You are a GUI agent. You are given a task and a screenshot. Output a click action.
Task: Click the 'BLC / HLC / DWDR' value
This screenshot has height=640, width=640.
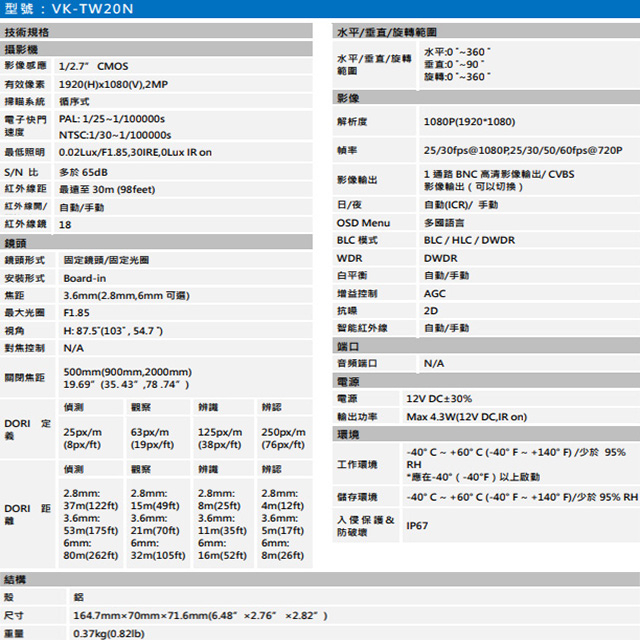pos(469,240)
